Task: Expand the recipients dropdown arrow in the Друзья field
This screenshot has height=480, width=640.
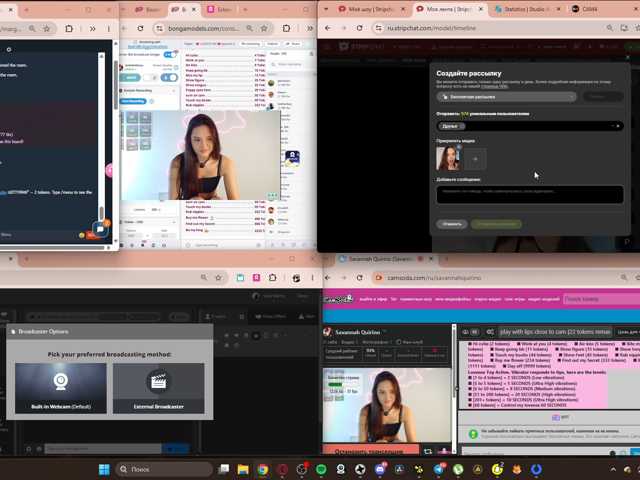Action: [612, 126]
